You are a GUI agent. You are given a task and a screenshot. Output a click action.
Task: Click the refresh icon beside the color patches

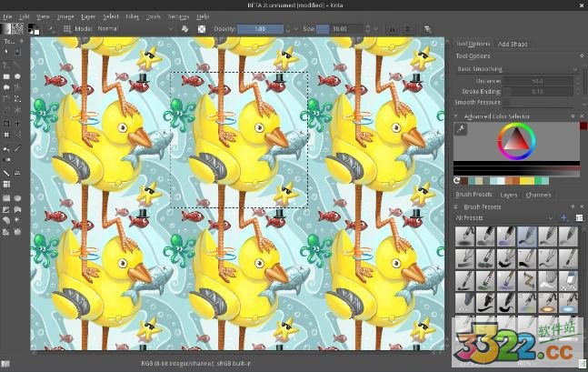click(458, 181)
